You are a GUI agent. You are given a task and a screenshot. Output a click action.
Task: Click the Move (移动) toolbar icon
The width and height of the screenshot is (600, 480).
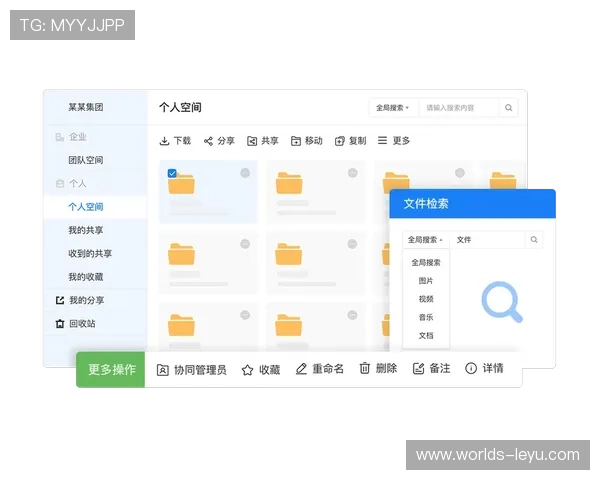click(x=296, y=141)
